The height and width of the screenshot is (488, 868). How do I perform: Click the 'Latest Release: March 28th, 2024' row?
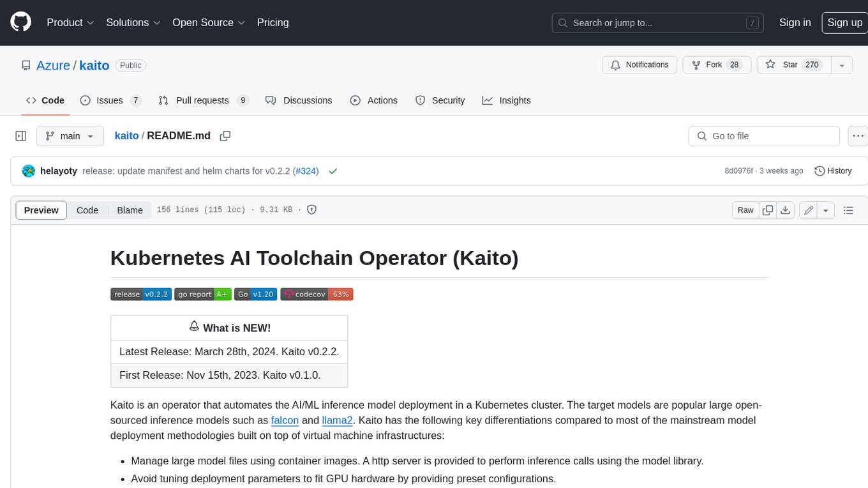(229, 352)
